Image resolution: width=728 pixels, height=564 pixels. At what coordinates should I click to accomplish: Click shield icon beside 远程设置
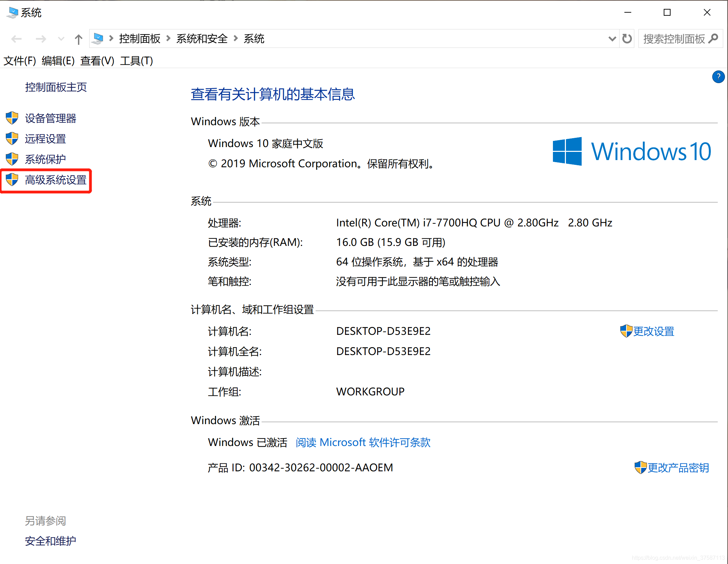click(12, 139)
